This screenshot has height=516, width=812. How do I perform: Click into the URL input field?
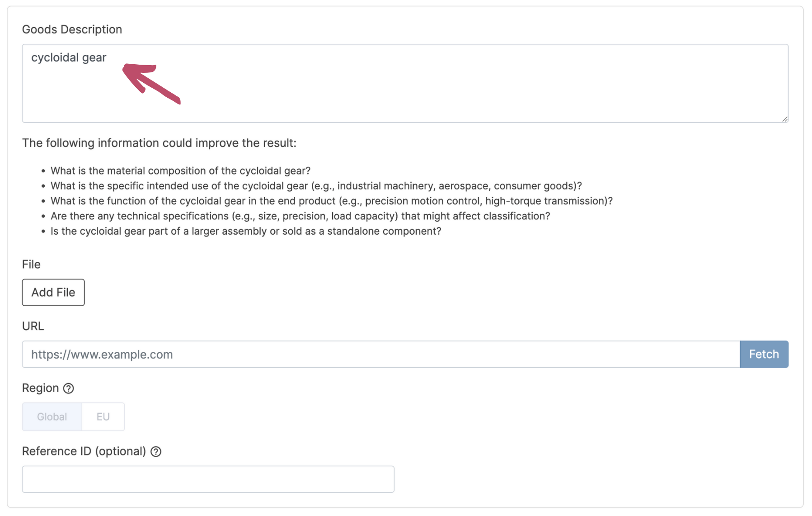(380, 354)
